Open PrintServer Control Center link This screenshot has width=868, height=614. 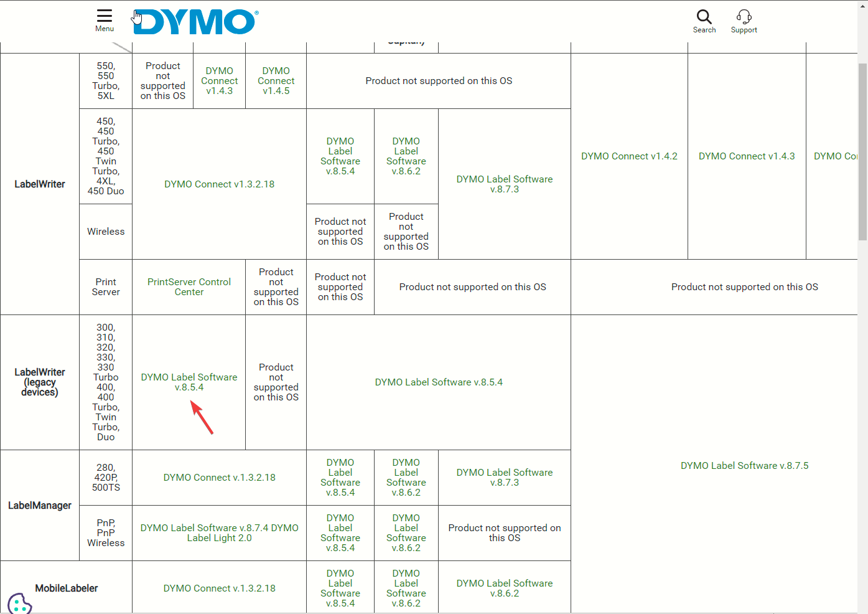coord(189,287)
